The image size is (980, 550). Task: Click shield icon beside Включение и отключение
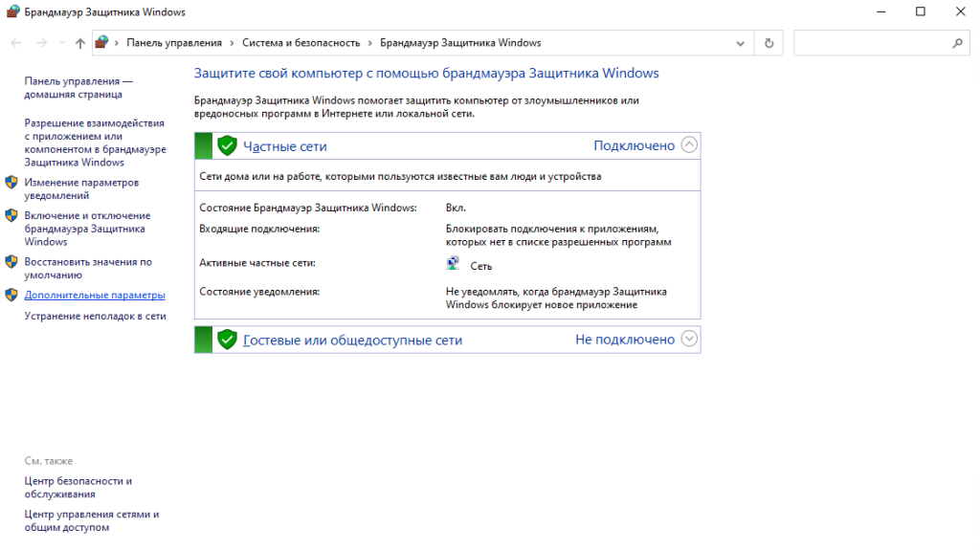coord(11,215)
